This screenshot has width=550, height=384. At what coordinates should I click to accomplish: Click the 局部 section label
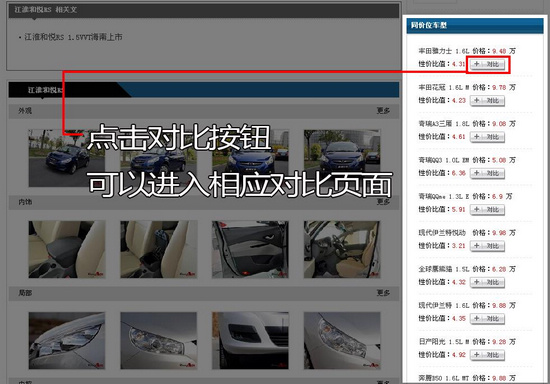point(25,293)
